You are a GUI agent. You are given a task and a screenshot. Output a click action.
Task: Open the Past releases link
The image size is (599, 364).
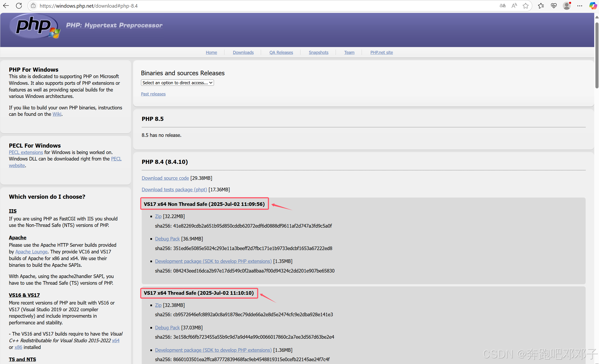[153, 94]
